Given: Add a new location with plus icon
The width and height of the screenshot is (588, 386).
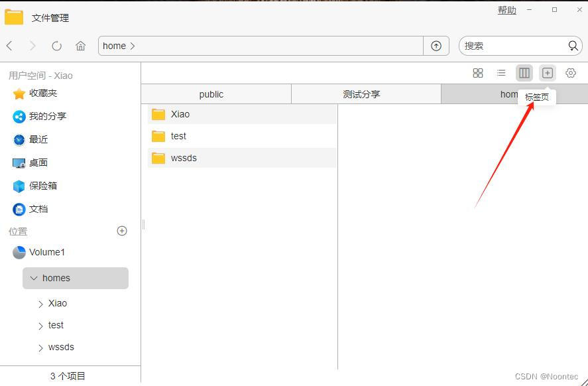Looking at the screenshot, I should pos(122,231).
